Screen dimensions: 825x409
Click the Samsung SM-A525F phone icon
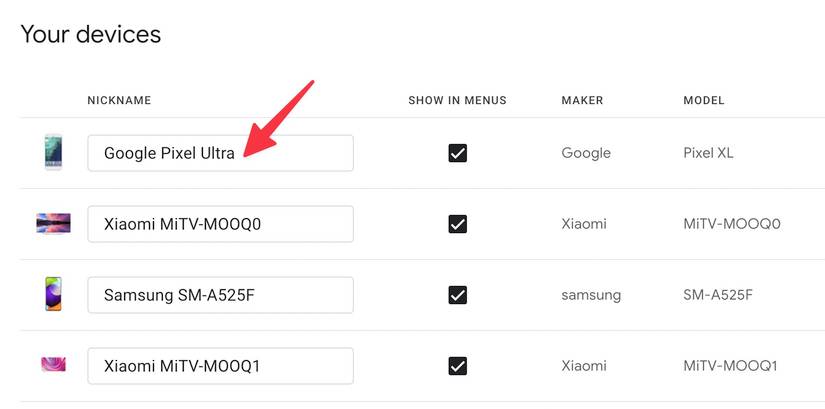click(53, 294)
